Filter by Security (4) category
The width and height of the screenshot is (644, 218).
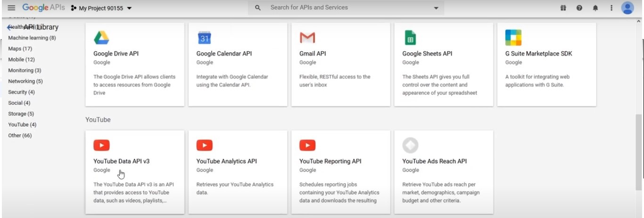[x=21, y=92]
